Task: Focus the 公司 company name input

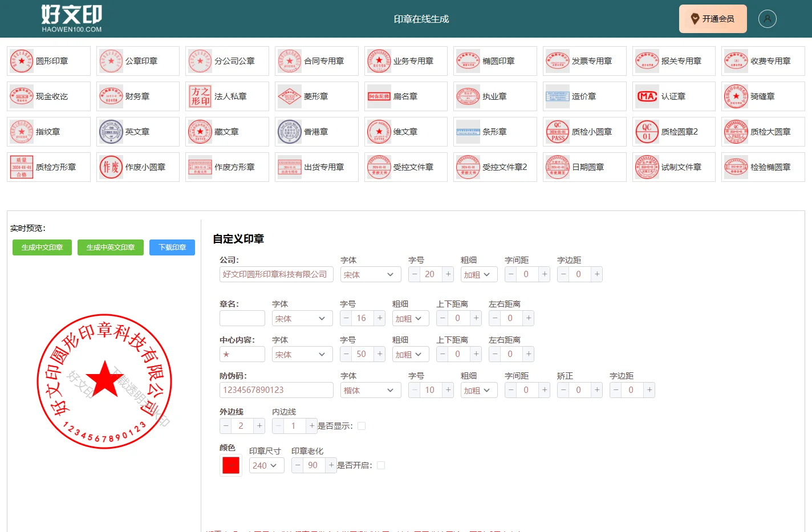Action: click(x=277, y=274)
